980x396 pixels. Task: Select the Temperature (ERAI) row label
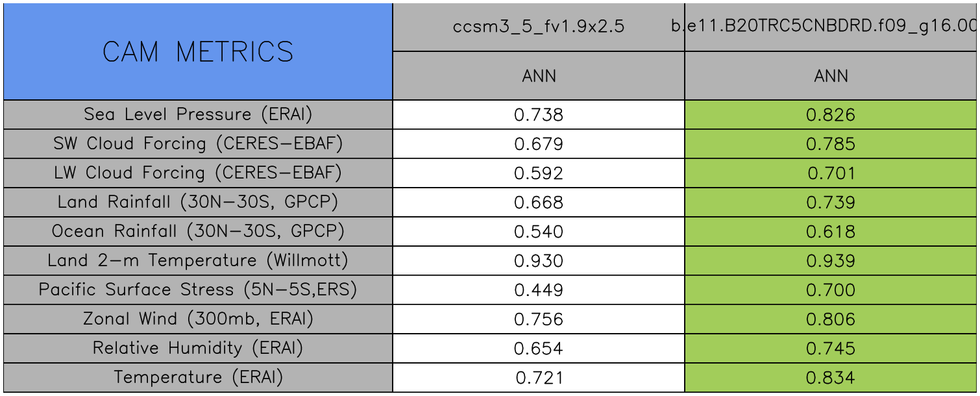pyautogui.click(x=198, y=378)
